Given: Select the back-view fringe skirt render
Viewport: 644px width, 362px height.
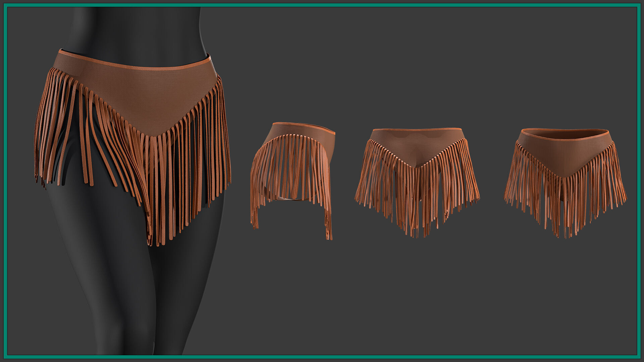Looking at the screenshot, I should [417, 183].
